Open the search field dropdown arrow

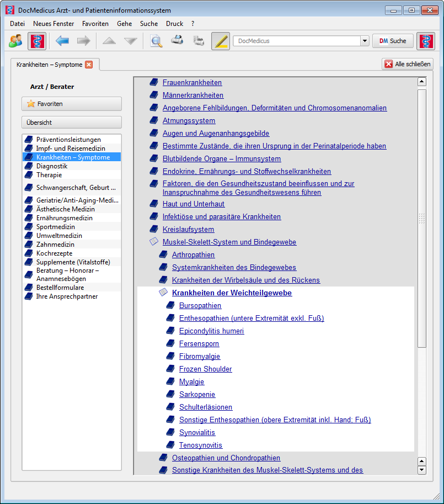click(365, 41)
